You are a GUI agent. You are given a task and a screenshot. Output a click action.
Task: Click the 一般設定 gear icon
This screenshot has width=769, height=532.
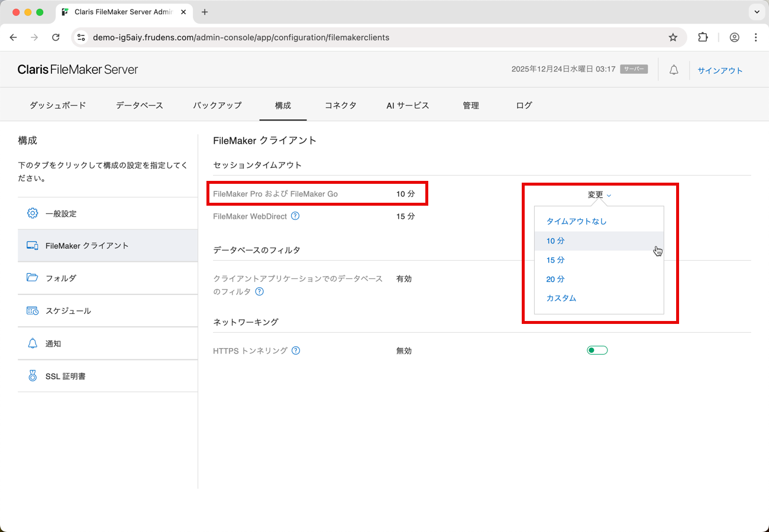click(33, 213)
